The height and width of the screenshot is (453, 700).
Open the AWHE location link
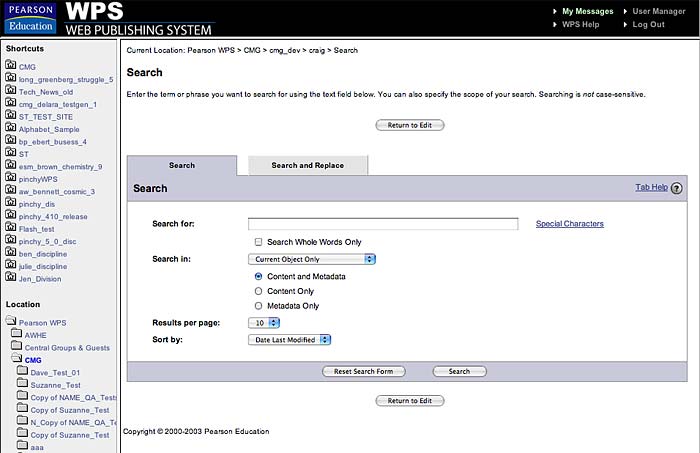click(x=35, y=335)
